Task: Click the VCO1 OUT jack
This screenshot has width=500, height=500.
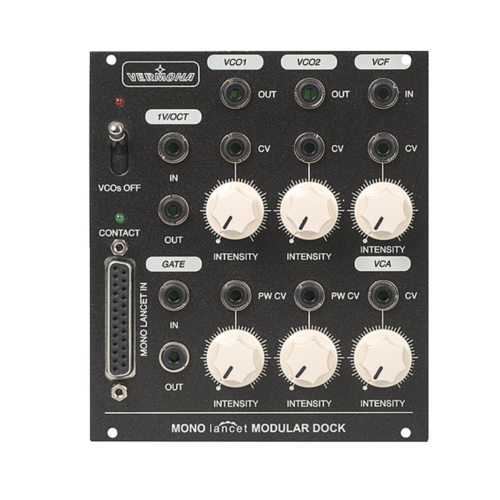Action: [235, 94]
